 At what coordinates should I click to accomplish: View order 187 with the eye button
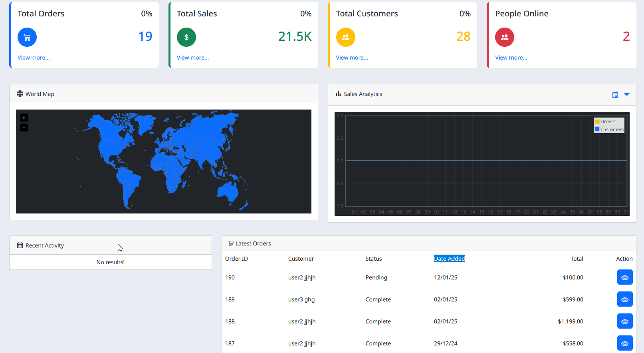[x=625, y=343]
